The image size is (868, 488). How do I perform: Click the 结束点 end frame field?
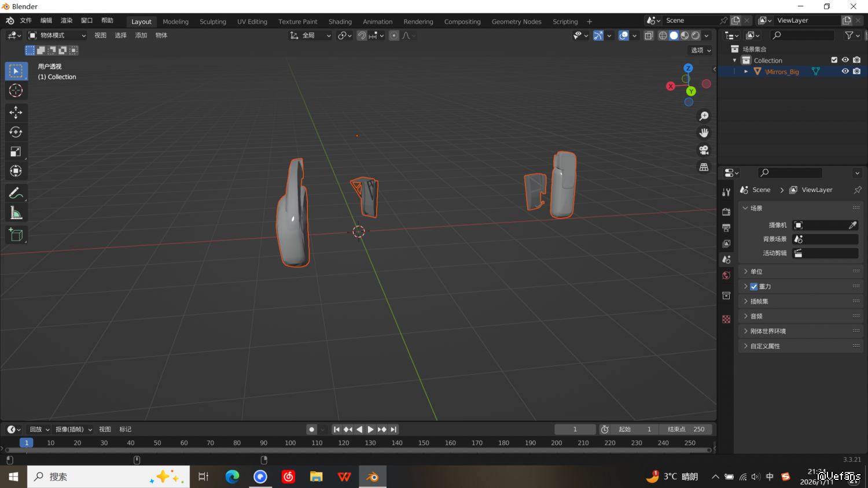[686, 430]
